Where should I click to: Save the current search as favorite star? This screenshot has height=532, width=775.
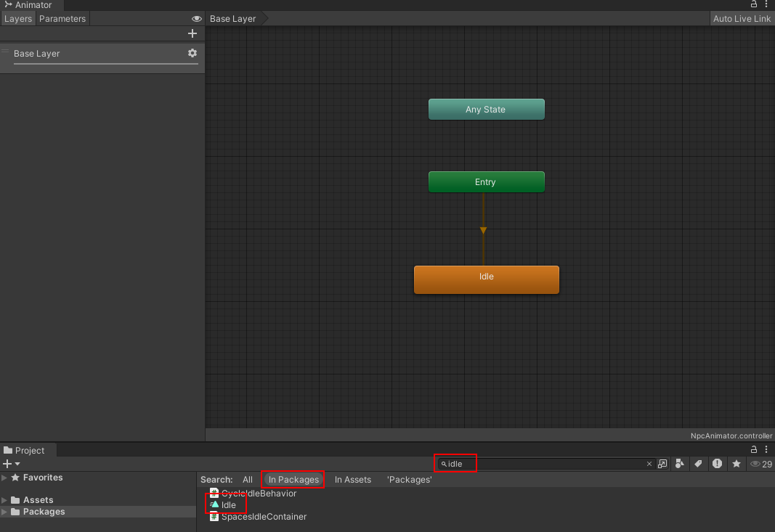click(736, 463)
